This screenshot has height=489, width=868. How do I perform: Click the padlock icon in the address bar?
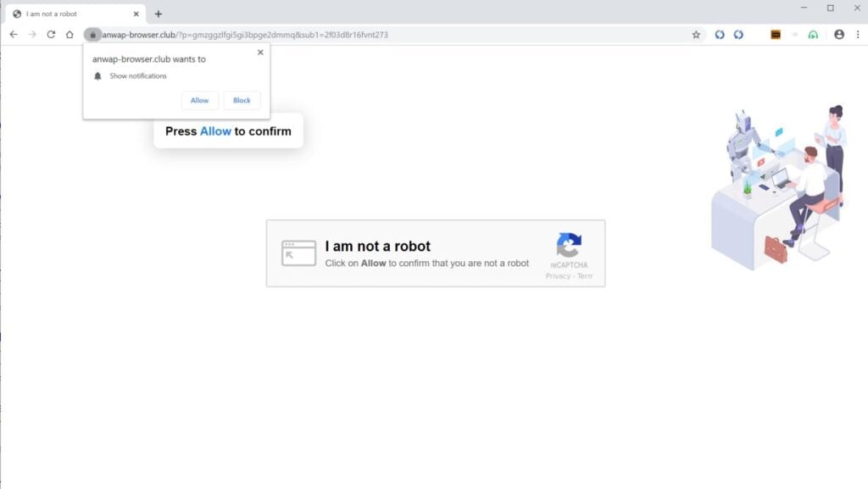point(92,35)
